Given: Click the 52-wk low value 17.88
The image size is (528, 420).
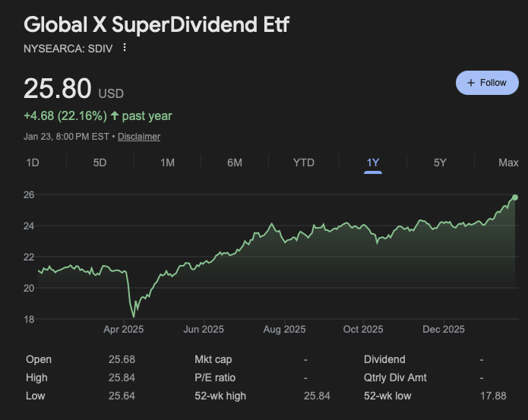Looking at the screenshot, I should pos(493,396).
